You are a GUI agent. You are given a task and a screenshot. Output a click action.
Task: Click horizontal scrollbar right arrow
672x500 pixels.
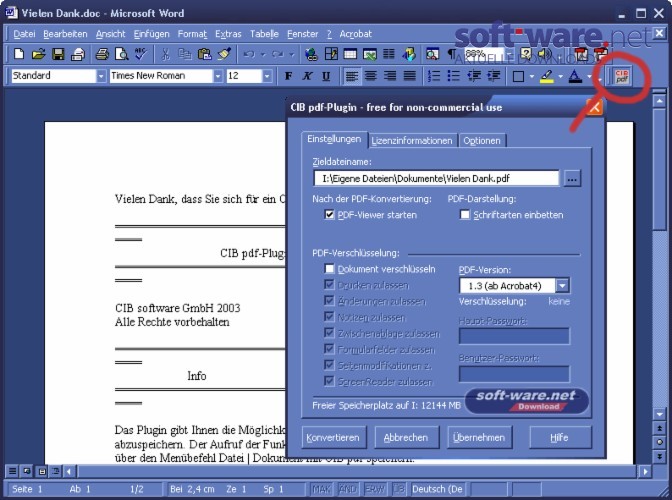pos(645,472)
